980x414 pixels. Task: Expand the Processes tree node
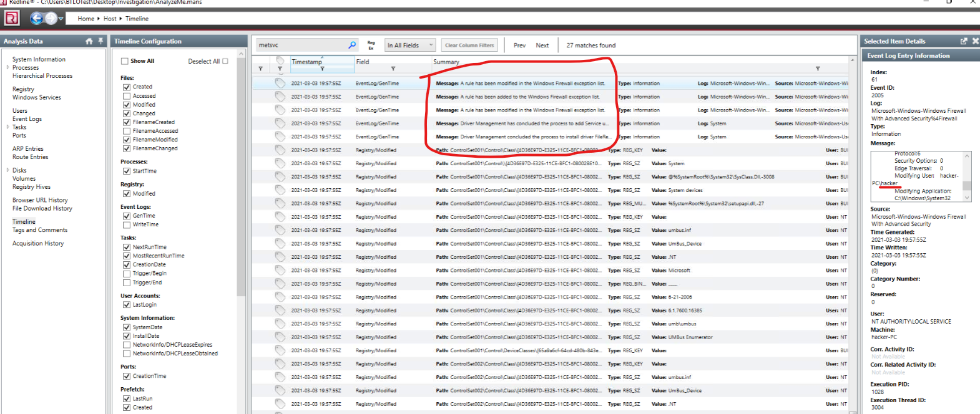point(7,67)
